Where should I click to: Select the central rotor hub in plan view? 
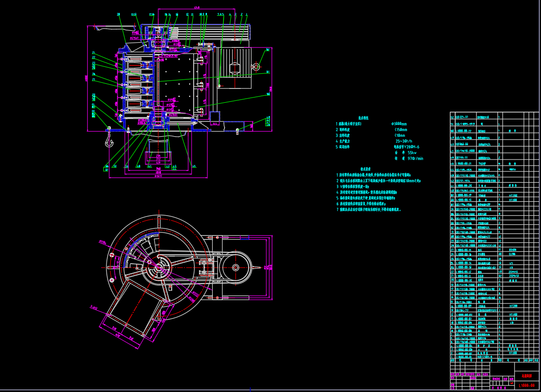click(x=157, y=267)
